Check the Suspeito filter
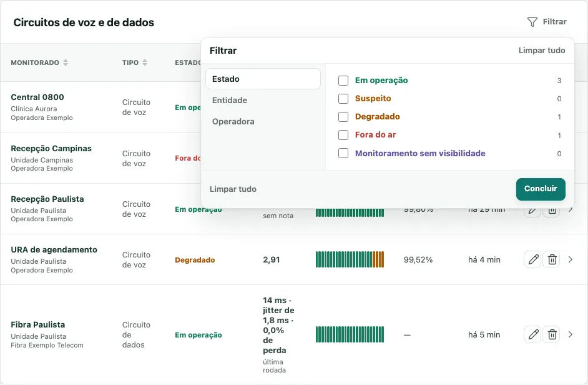The width and height of the screenshot is (588, 385). (x=343, y=98)
